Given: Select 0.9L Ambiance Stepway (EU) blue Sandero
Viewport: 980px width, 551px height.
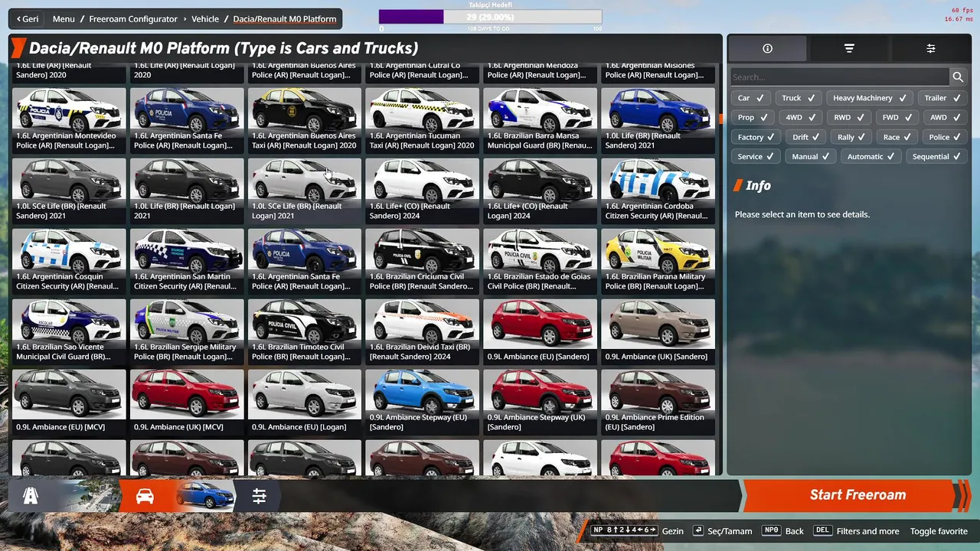Looking at the screenshot, I should 422,402.
